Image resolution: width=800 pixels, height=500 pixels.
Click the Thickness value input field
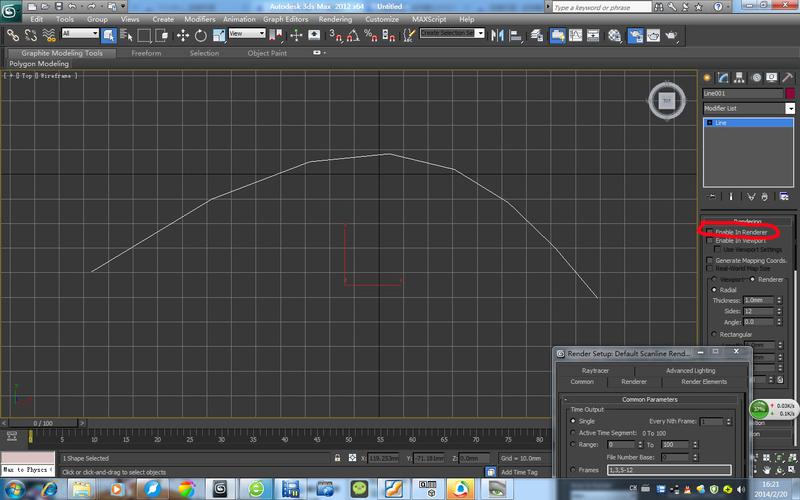coord(757,300)
